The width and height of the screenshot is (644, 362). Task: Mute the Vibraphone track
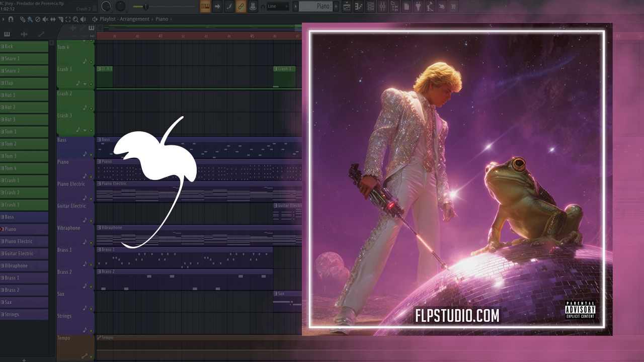91,242
